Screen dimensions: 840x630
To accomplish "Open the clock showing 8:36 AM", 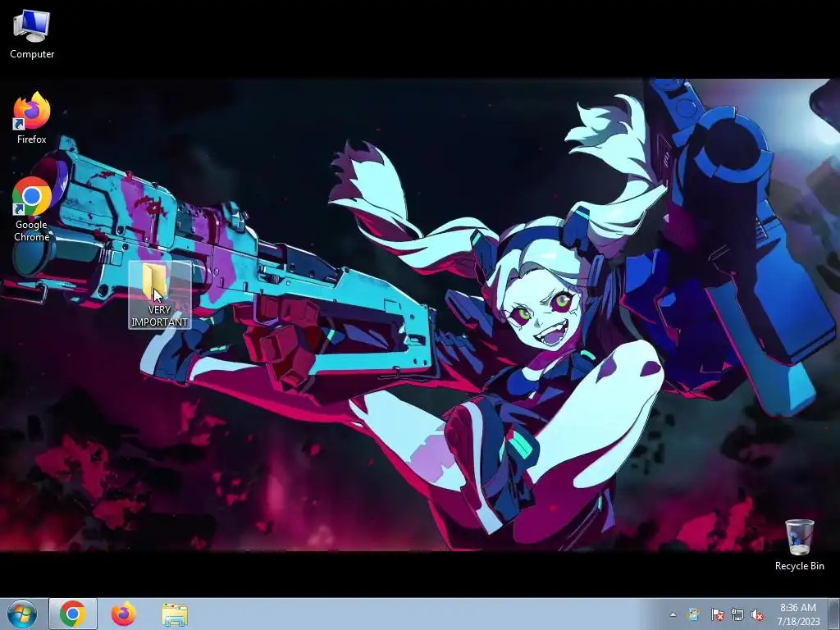I will point(798,614).
